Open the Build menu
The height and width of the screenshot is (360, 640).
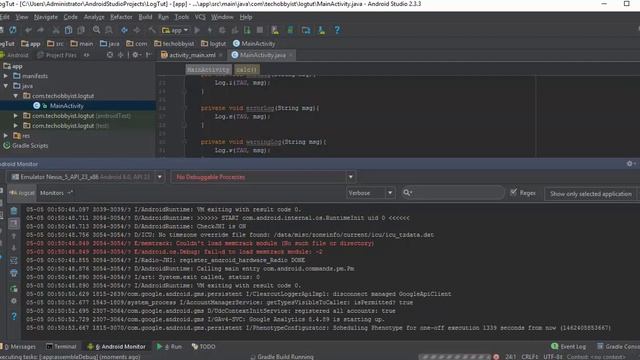point(145,17)
